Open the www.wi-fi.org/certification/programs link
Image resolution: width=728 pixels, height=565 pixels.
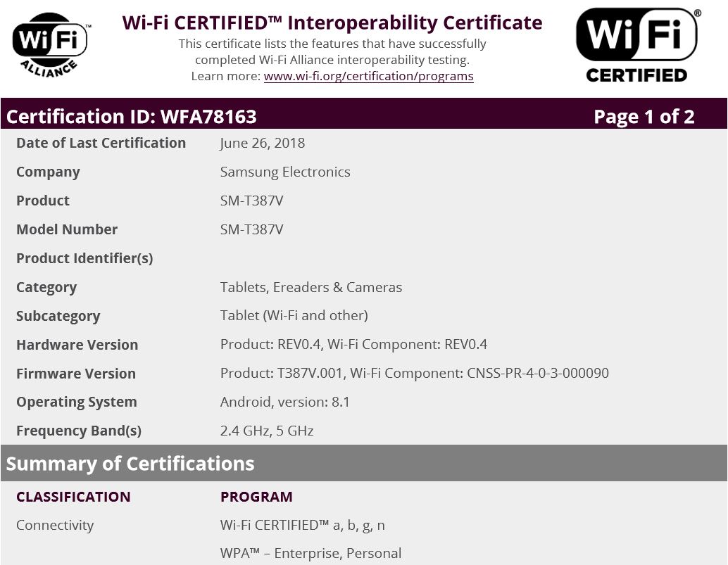click(x=368, y=76)
